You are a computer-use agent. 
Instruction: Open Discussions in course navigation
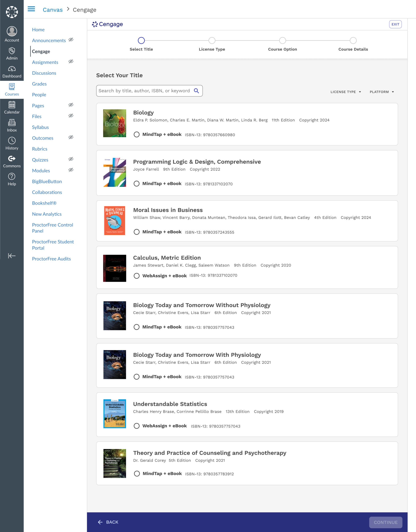point(44,73)
